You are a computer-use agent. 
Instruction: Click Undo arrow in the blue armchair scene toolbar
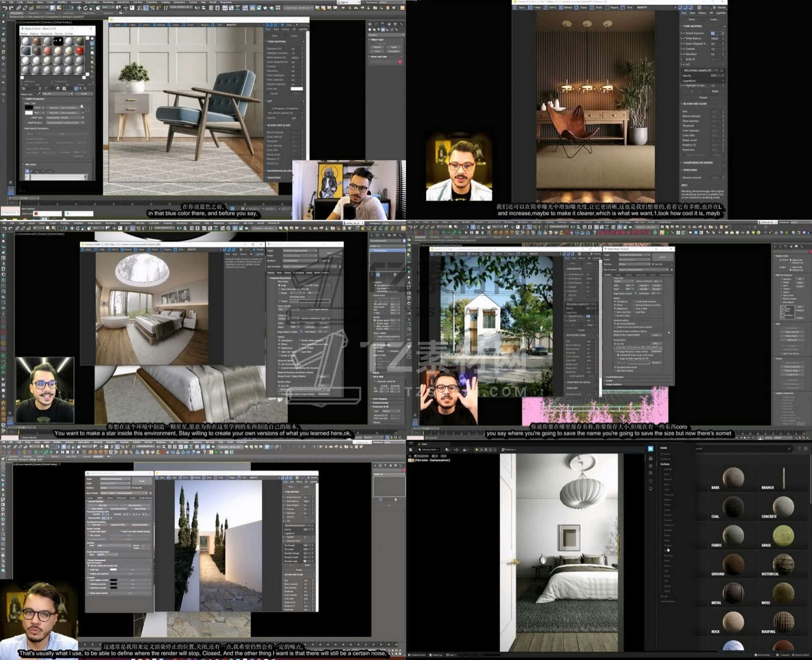[x=5, y=8]
